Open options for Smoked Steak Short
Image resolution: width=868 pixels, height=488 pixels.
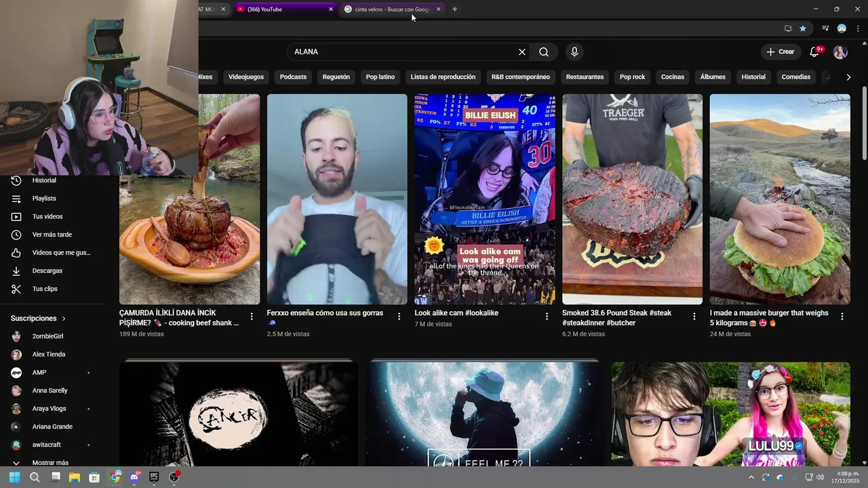tap(694, 317)
